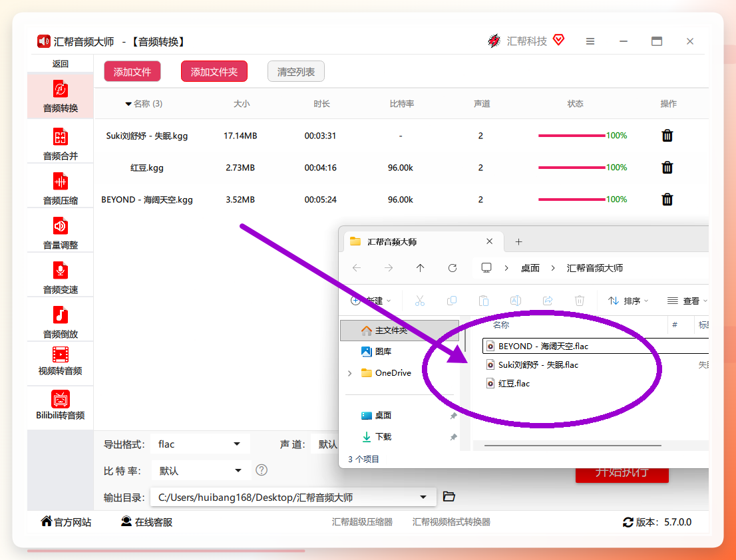Click the Explorer horizontal scrollbar
The image size is (736, 560).
click(x=573, y=445)
